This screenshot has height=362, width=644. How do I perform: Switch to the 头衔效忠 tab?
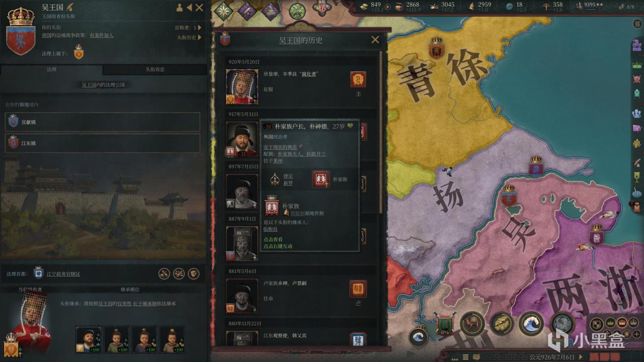[155, 69]
